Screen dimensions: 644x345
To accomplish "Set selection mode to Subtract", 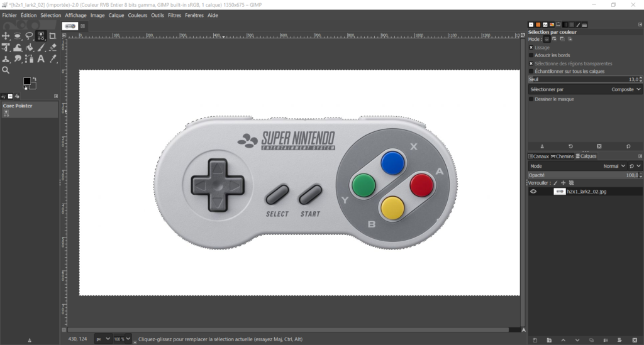I will (562, 40).
